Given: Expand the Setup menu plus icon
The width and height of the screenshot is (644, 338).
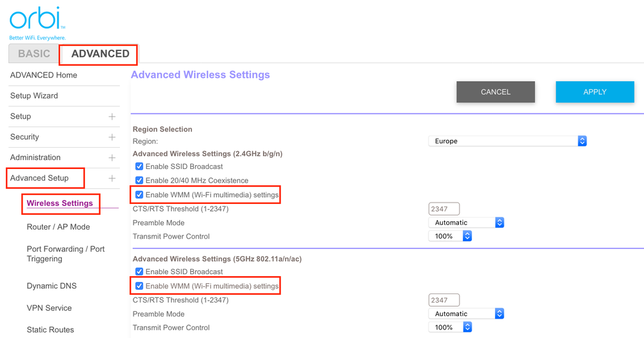Looking at the screenshot, I should [112, 117].
